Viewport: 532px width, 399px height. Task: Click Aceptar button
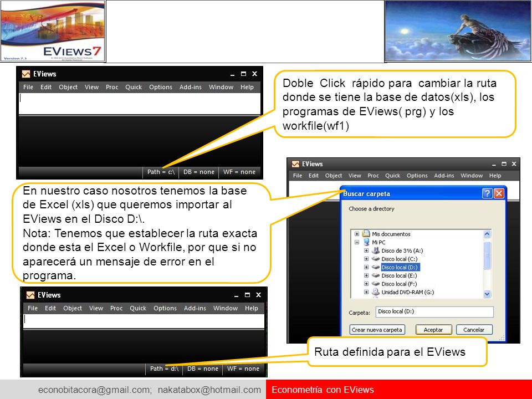[x=433, y=330]
